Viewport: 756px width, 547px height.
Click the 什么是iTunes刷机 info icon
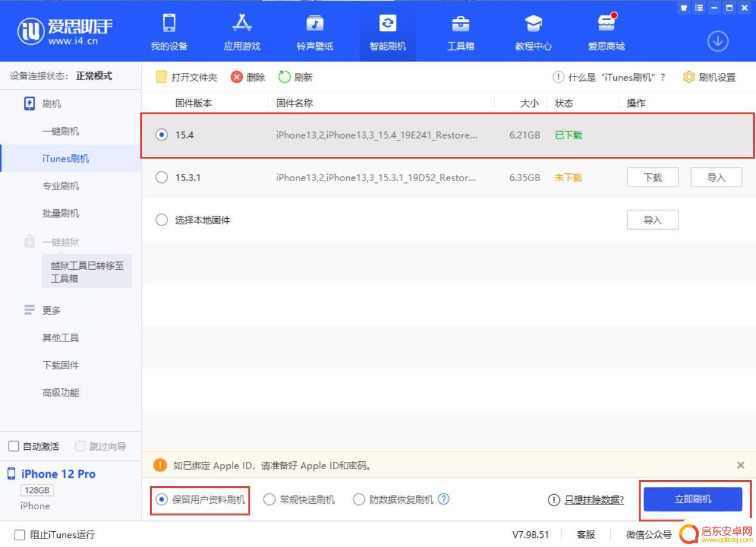pos(558,77)
